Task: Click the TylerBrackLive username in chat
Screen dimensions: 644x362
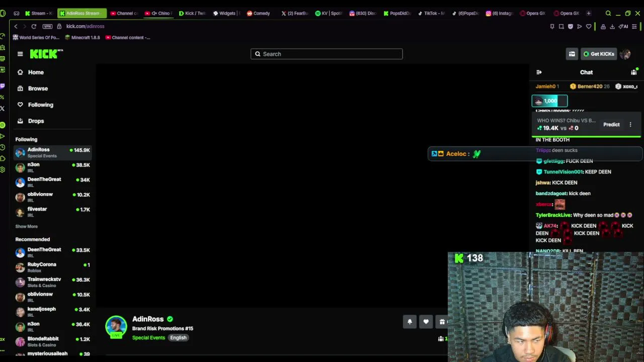Action: [x=553, y=215]
